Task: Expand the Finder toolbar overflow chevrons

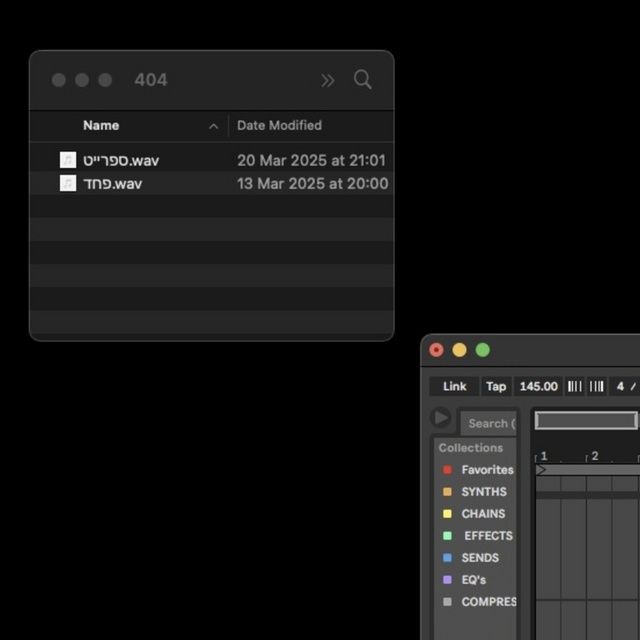Action: click(327, 80)
